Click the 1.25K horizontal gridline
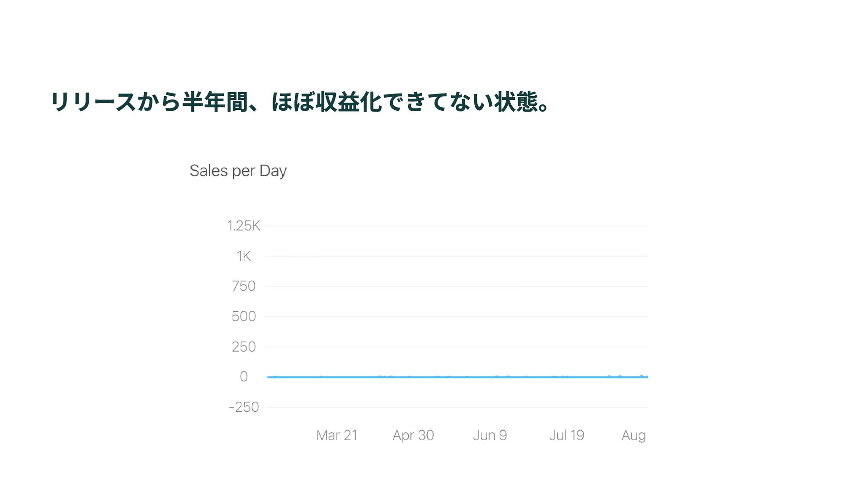This screenshot has width=868, height=488. (x=457, y=226)
